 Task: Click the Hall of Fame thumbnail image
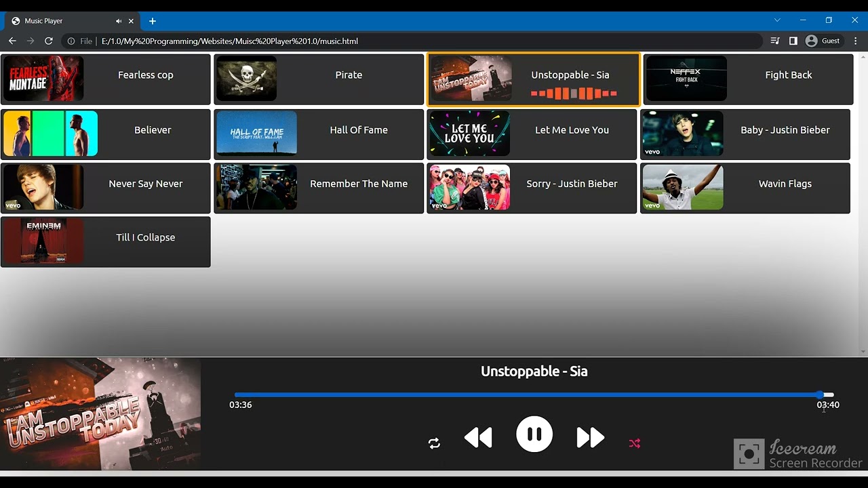coord(256,134)
